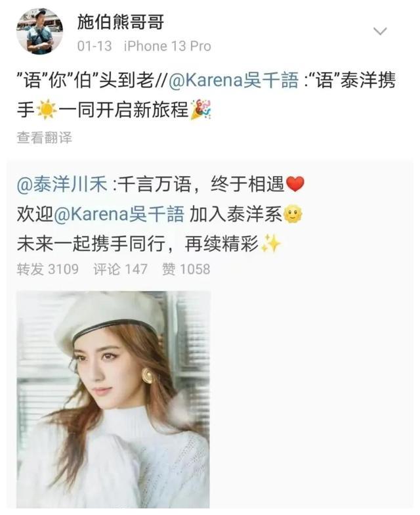Viewport: 420px width, 515px height.
Task: Open the @泰洋川禾 account mention
Action: coord(62,184)
